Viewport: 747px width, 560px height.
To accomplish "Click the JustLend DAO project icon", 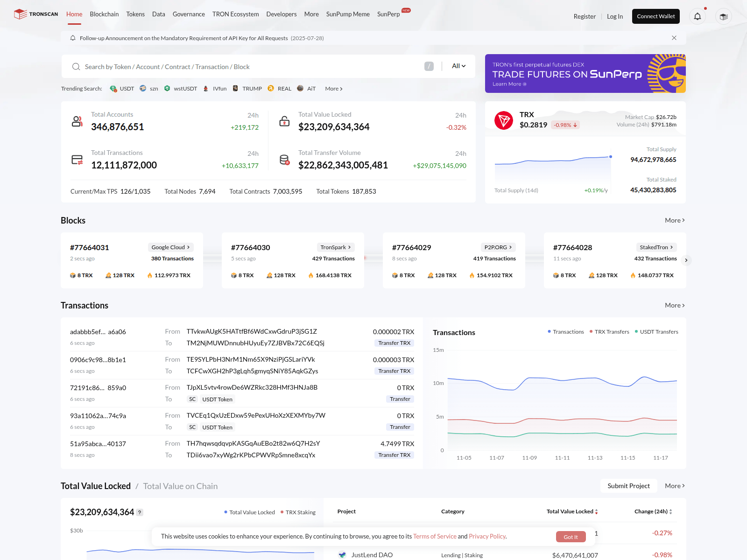I will pos(342,555).
